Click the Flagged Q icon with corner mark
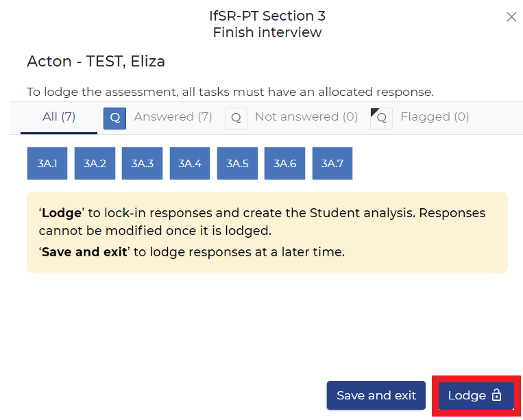523x420 pixels. (381, 118)
